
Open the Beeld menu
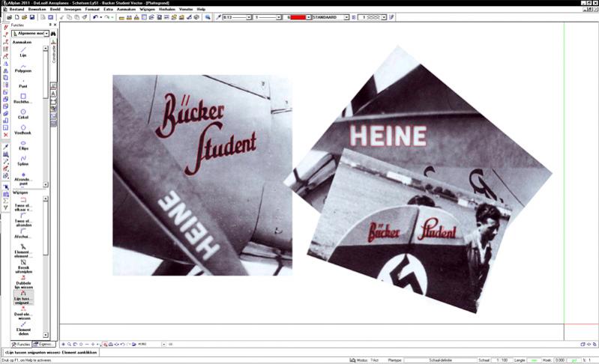pos(55,9)
